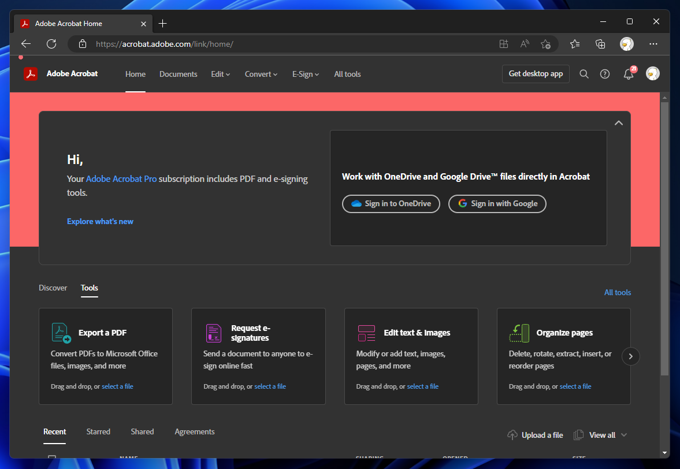Screen dimensions: 680x469
Task: Click select a file under Organize pages
Action: click(x=575, y=387)
